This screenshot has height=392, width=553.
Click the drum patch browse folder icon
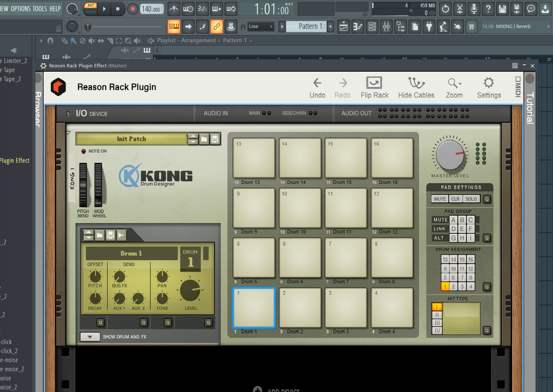(100, 235)
